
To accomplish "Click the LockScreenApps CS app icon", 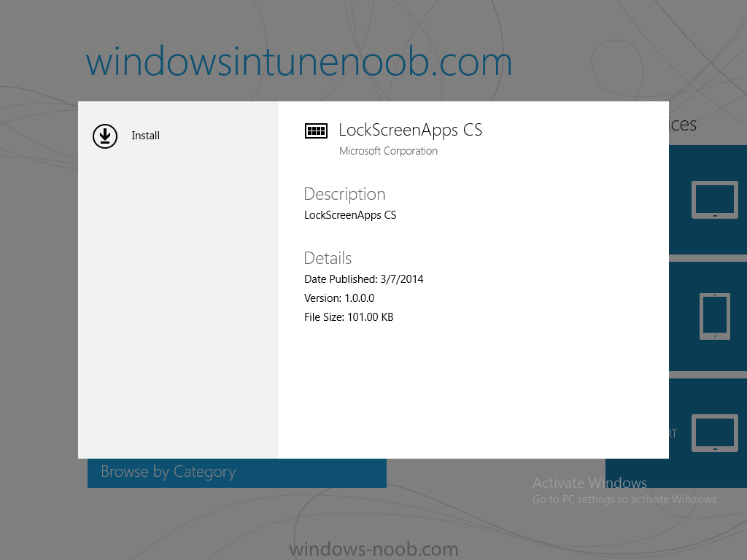I will coord(316,131).
